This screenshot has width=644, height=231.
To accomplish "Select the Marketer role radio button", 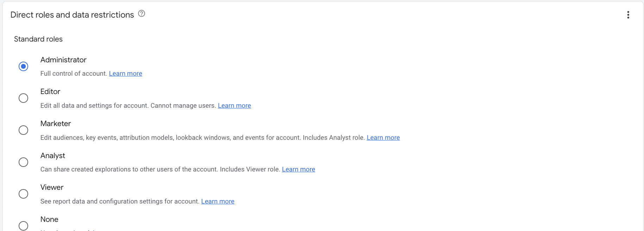I will [x=23, y=130].
